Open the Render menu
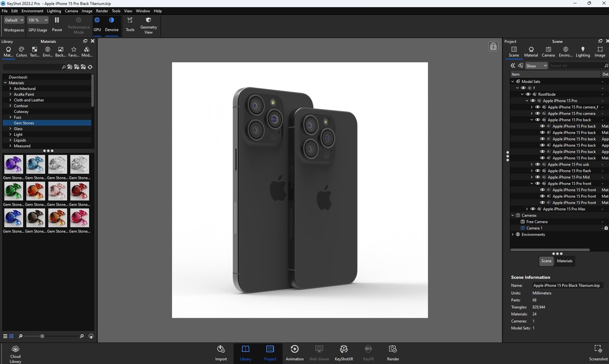Screen dimensions: 609x364 [102, 11]
